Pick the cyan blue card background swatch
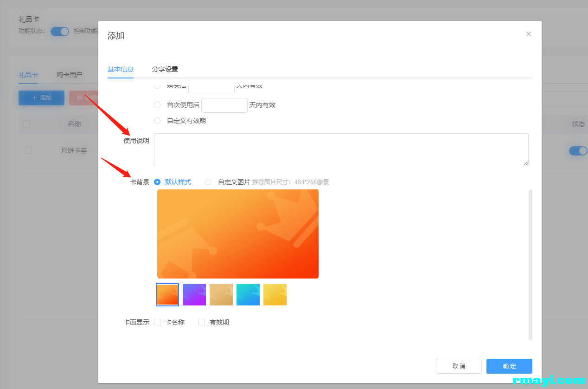This screenshot has width=588, height=389. [248, 295]
